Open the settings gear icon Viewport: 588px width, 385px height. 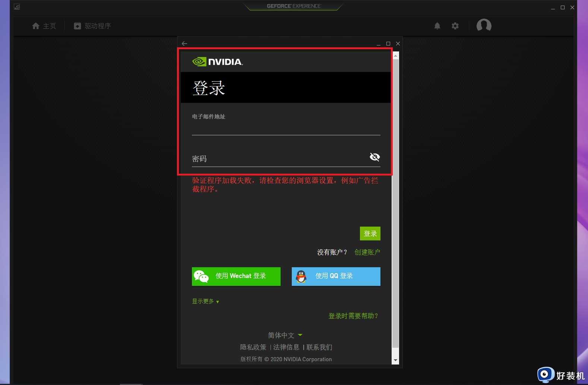click(x=455, y=26)
